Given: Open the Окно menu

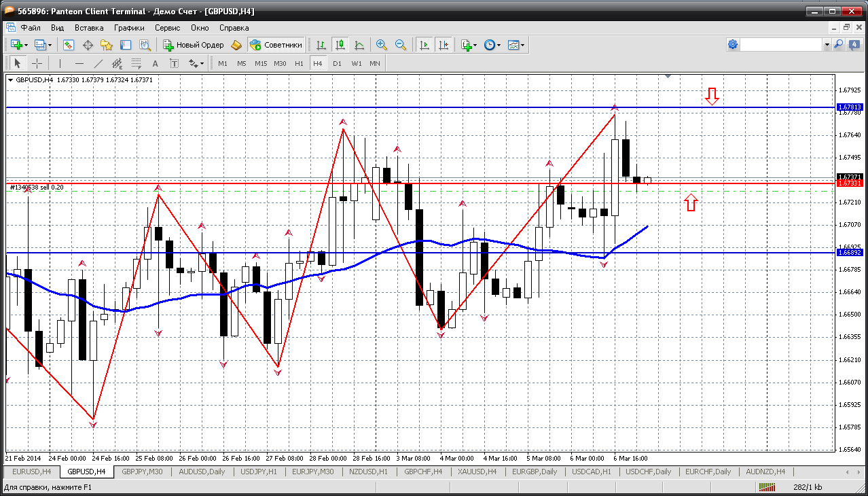Looking at the screenshot, I should coord(200,28).
